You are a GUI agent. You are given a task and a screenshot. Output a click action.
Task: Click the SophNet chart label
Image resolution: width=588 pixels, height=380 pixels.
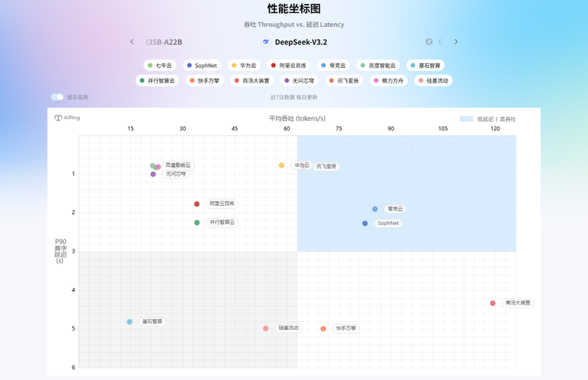[x=388, y=223]
